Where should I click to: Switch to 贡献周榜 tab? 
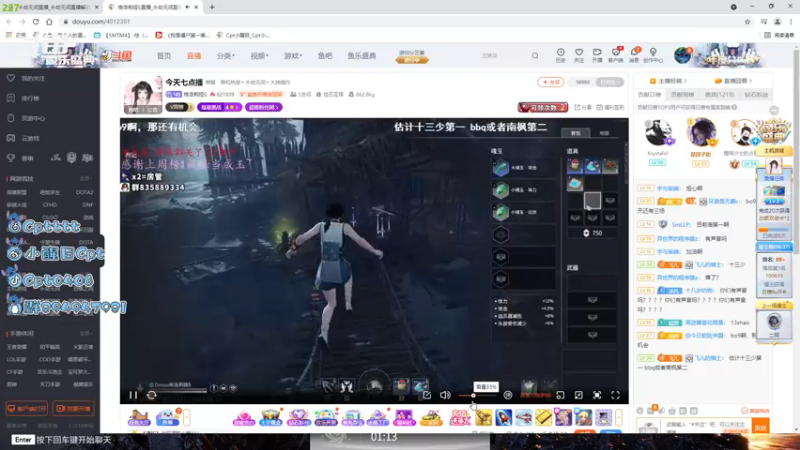coord(682,94)
